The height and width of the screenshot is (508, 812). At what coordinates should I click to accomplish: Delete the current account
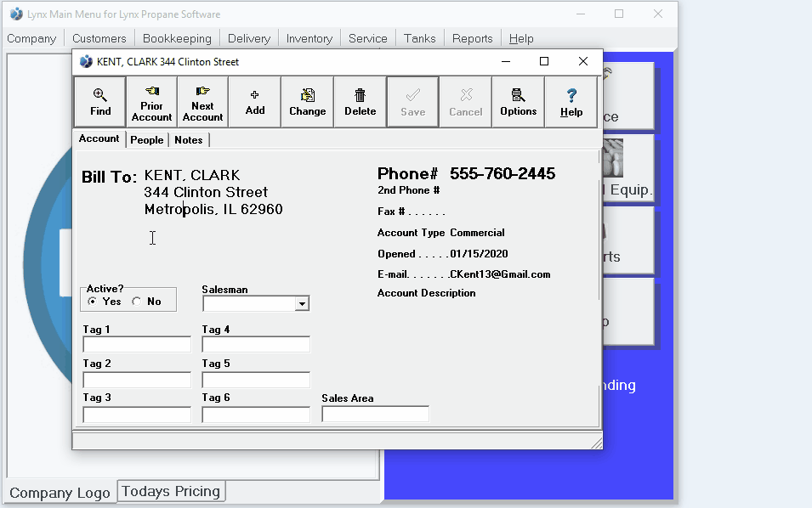click(360, 102)
